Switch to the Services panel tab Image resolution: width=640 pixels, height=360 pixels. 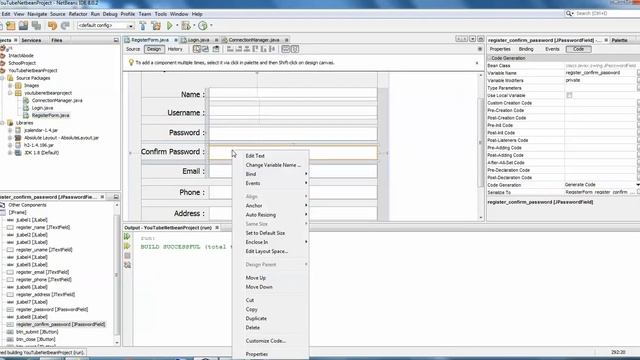tap(31, 40)
